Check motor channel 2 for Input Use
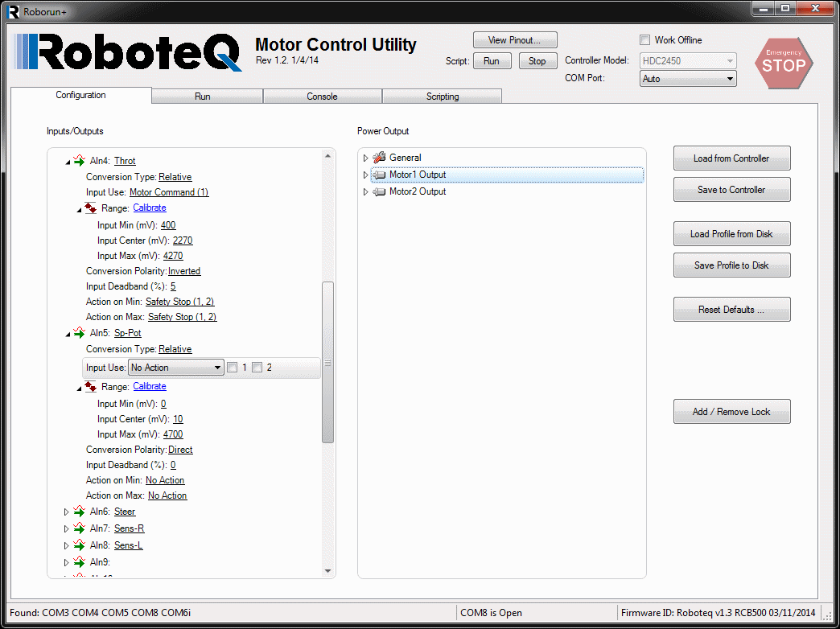 257,368
